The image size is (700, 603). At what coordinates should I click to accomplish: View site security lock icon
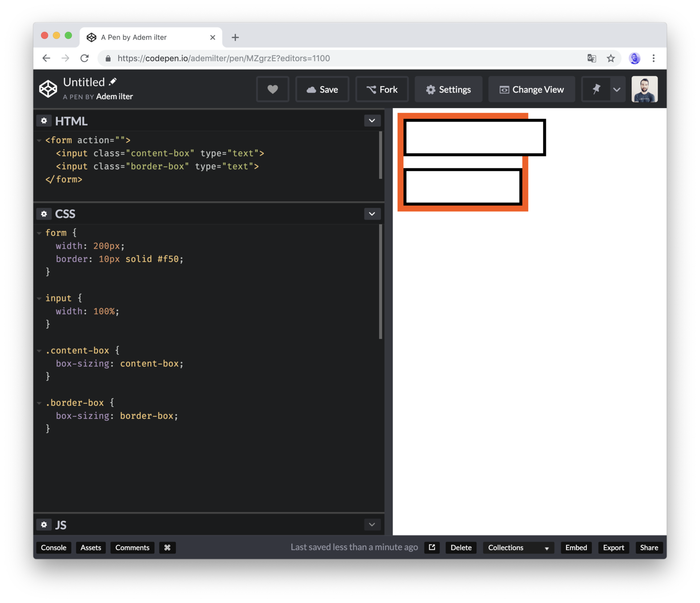point(108,59)
